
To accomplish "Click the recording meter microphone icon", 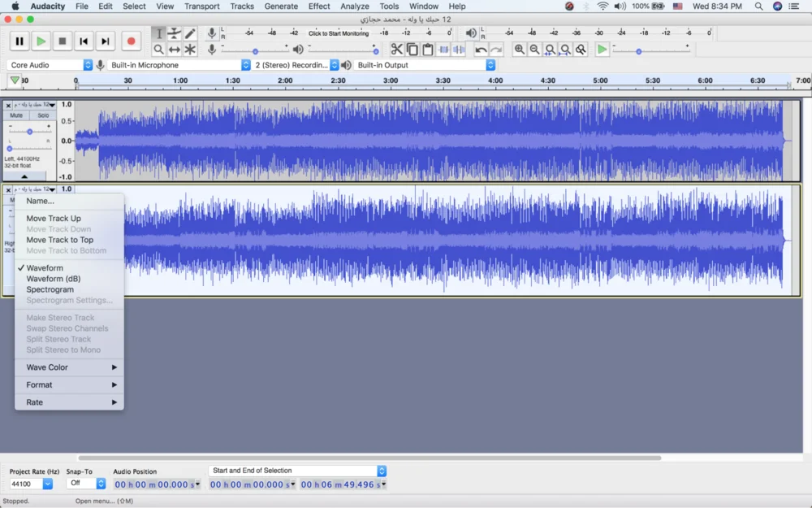I will 211,33.
